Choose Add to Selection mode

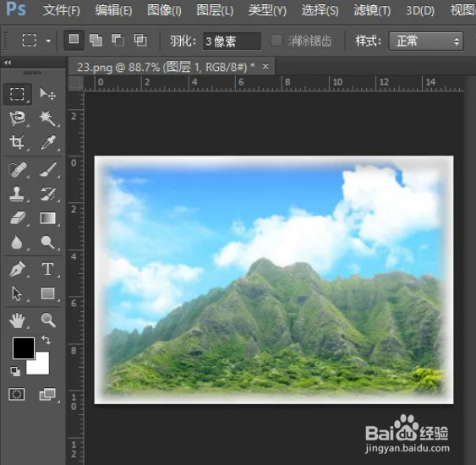click(x=96, y=40)
